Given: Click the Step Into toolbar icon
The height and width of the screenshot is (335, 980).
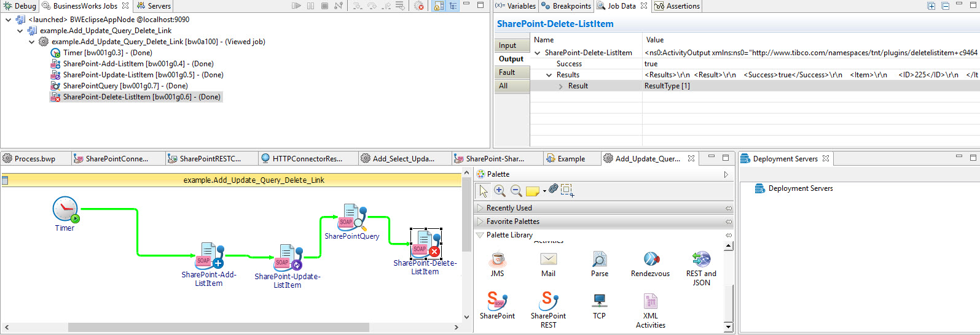Looking at the screenshot, I should click(x=358, y=6).
